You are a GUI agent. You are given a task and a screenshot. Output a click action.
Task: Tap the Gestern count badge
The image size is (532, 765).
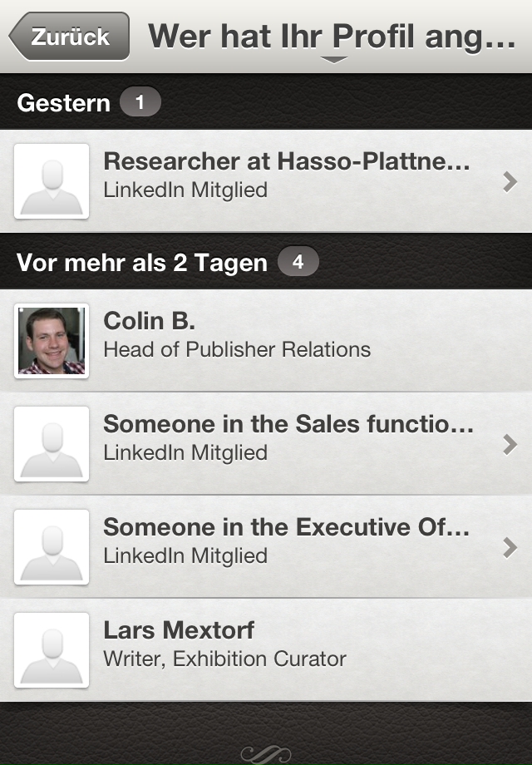click(x=140, y=102)
